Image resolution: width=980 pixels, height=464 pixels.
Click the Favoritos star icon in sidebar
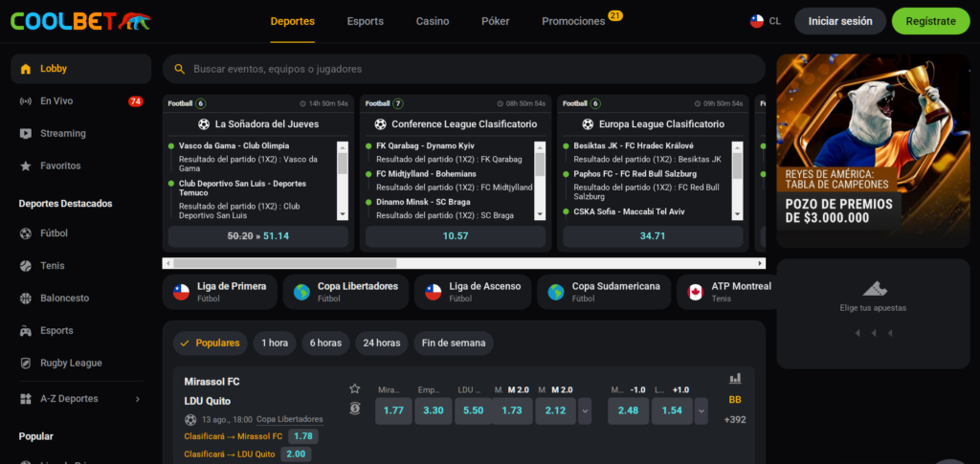pos(26,166)
